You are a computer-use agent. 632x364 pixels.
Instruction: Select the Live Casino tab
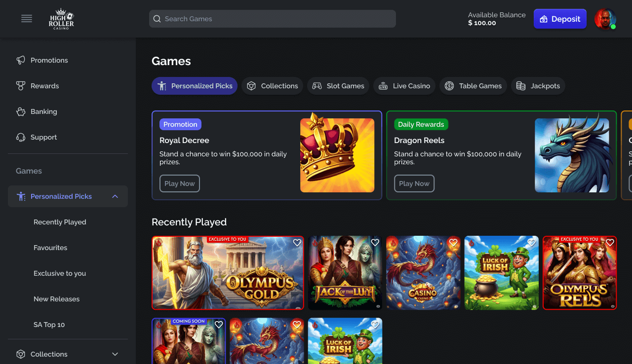tap(404, 86)
